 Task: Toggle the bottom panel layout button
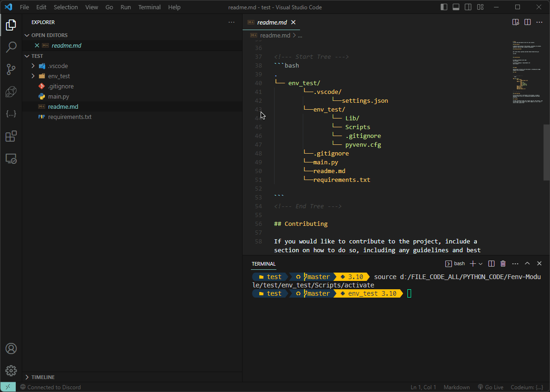456,7
